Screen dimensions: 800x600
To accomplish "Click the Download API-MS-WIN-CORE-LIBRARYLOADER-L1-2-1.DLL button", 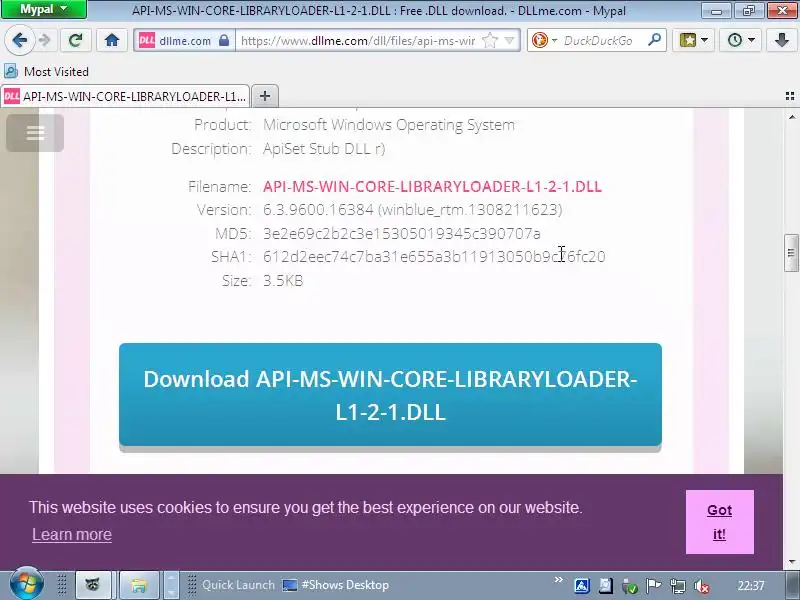I will point(390,395).
